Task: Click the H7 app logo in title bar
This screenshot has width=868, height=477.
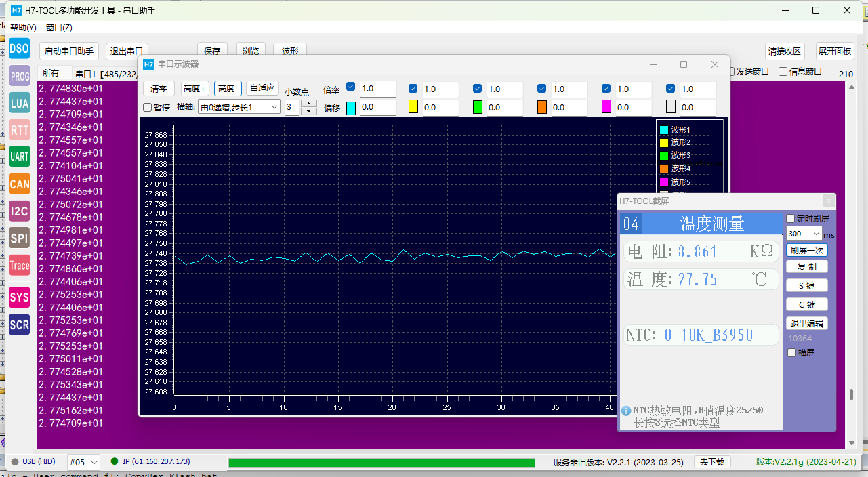Action: [x=16, y=10]
